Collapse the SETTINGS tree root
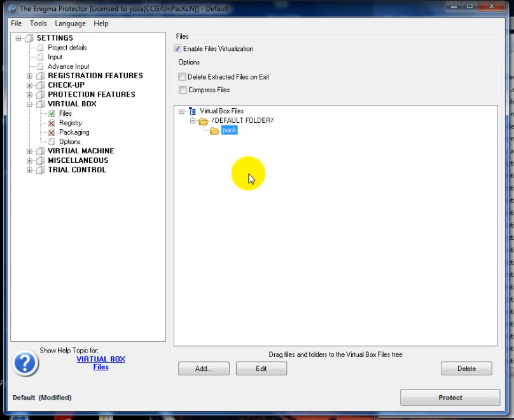 [x=18, y=38]
